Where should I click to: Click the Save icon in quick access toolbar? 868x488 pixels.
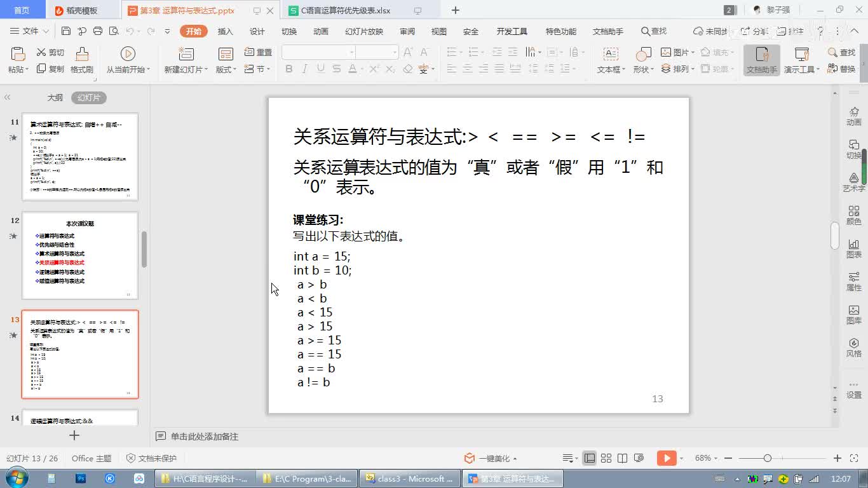coord(66,31)
